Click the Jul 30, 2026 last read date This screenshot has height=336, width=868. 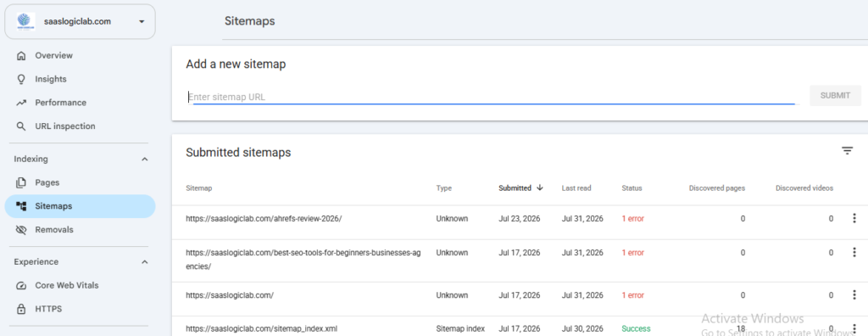pyautogui.click(x=582, y=329)
